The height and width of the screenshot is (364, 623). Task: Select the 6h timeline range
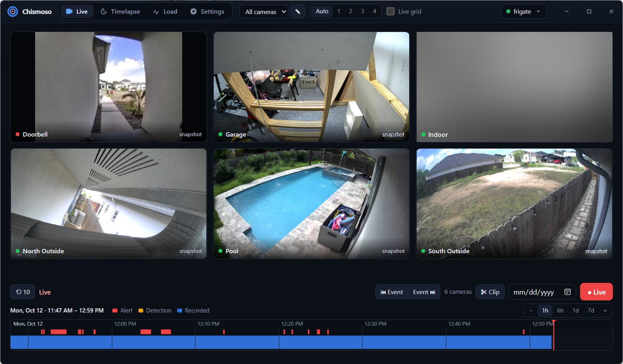point(560,311)
